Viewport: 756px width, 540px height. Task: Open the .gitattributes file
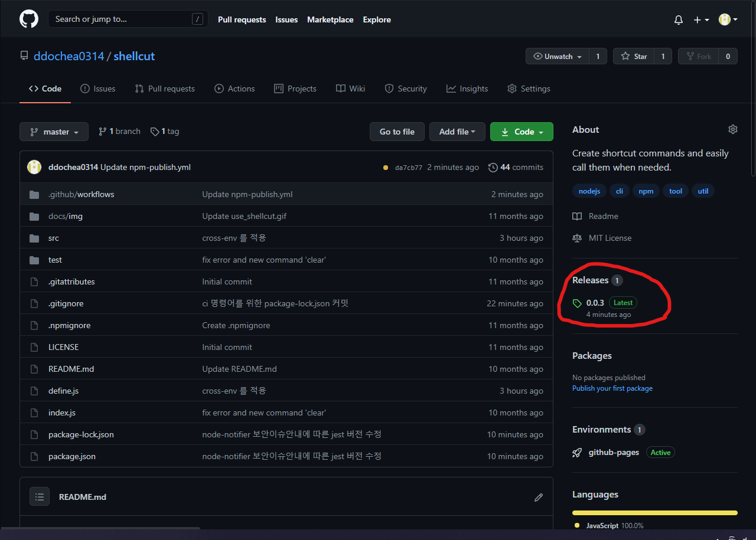71,282
